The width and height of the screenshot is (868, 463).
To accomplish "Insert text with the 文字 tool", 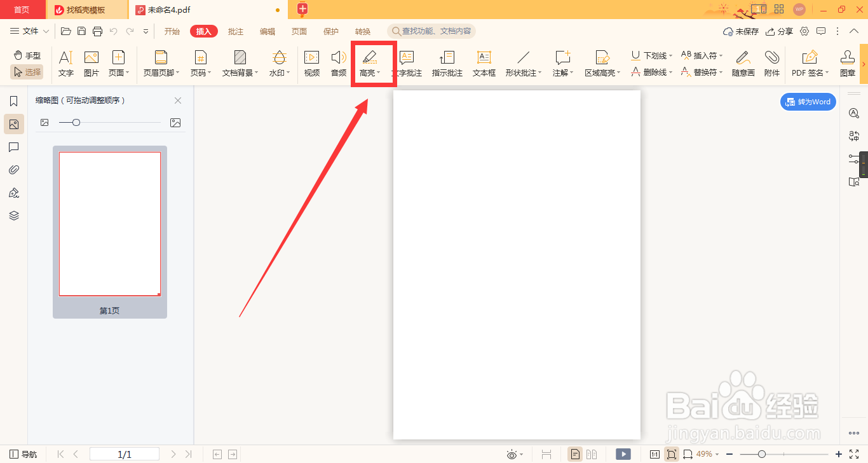I will [66, 64].
